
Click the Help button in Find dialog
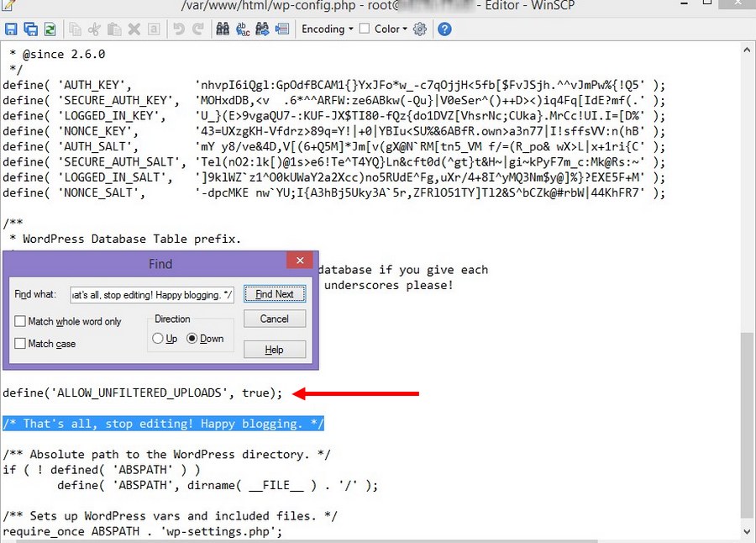click(x=275, y=350)
